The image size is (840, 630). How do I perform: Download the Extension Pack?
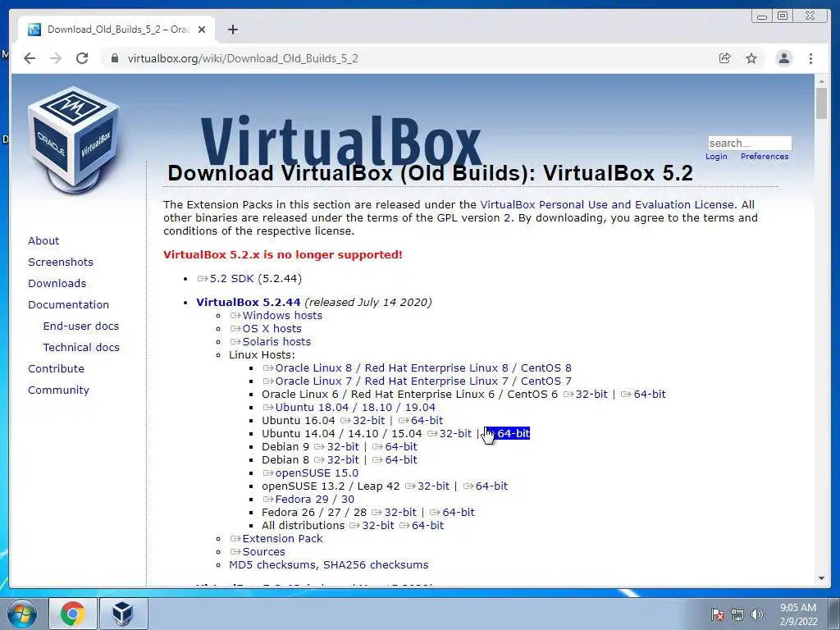click(x=276, y=538)
